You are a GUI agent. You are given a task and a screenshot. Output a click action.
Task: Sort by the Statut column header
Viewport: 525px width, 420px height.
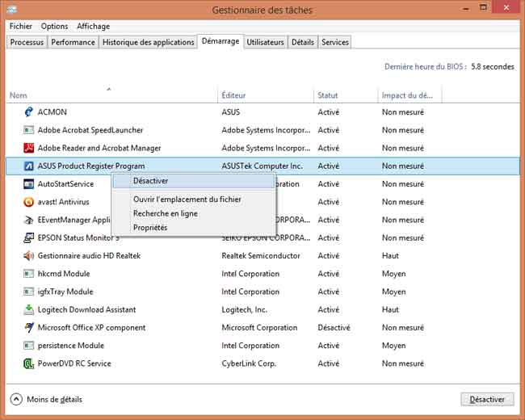pos(346,95)
